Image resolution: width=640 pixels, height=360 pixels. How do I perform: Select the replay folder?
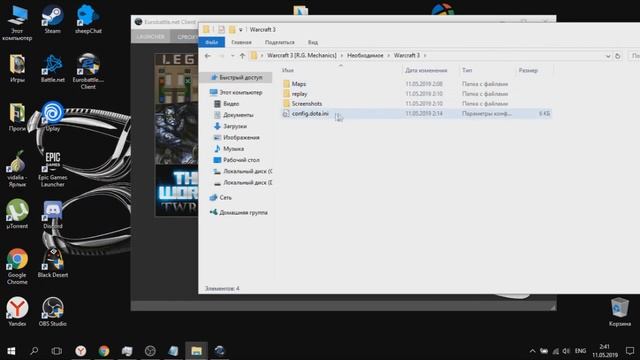pos(416,93)
